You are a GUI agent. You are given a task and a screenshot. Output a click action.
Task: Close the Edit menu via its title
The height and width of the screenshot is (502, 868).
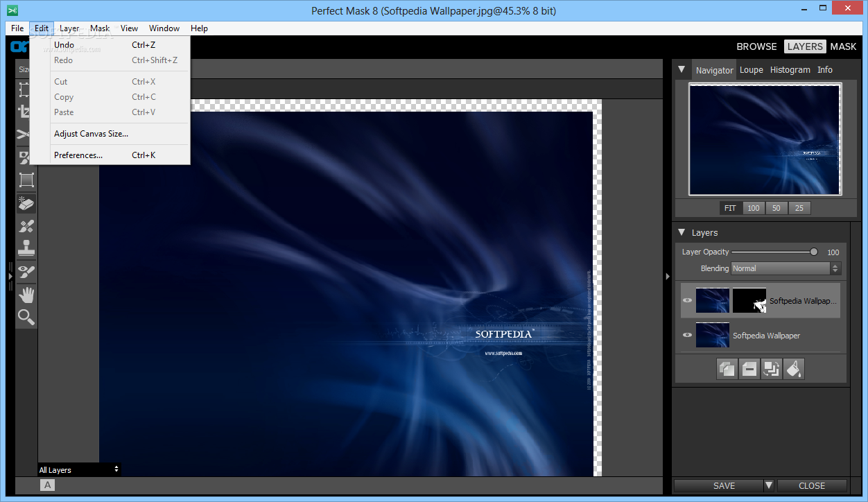[x=42, y=28]
